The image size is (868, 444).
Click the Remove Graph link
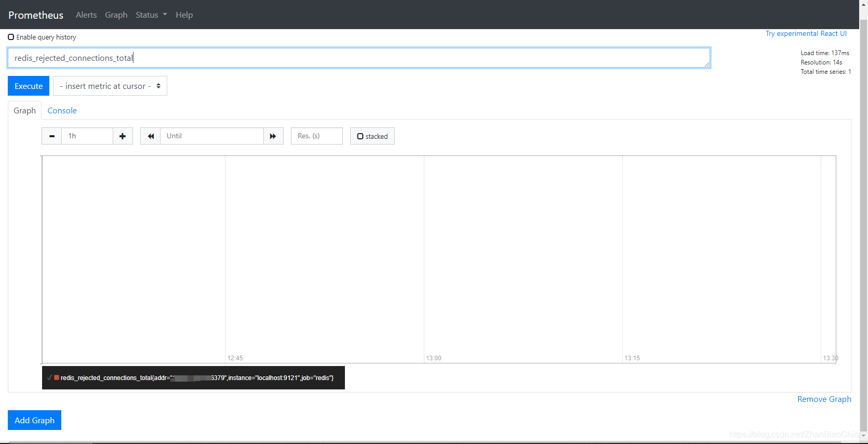coord(824,399)
